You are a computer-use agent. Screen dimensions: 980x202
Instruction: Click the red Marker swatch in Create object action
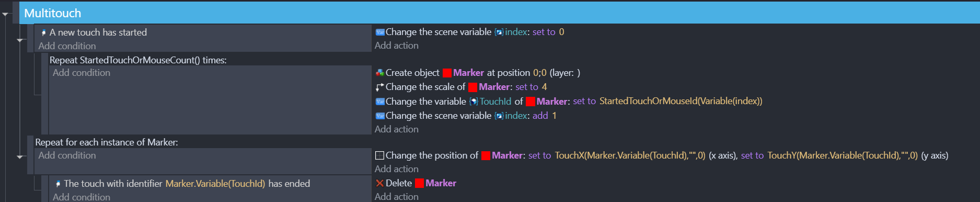[447, 73]
